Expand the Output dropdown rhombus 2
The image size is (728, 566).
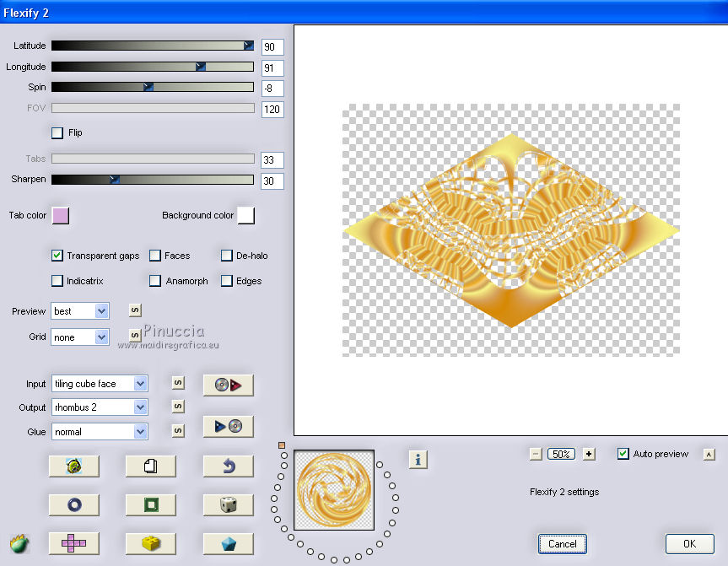(100, 407)
